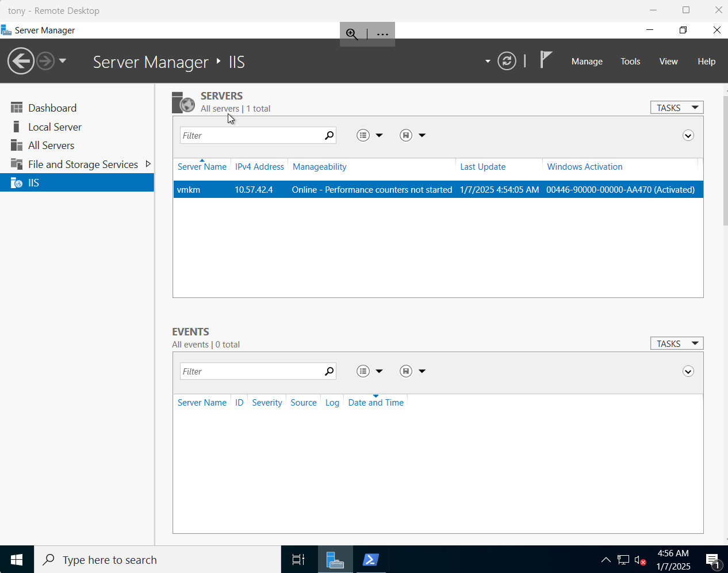
Task: Click the forward navigation arrow
Action: pos(45,61)
